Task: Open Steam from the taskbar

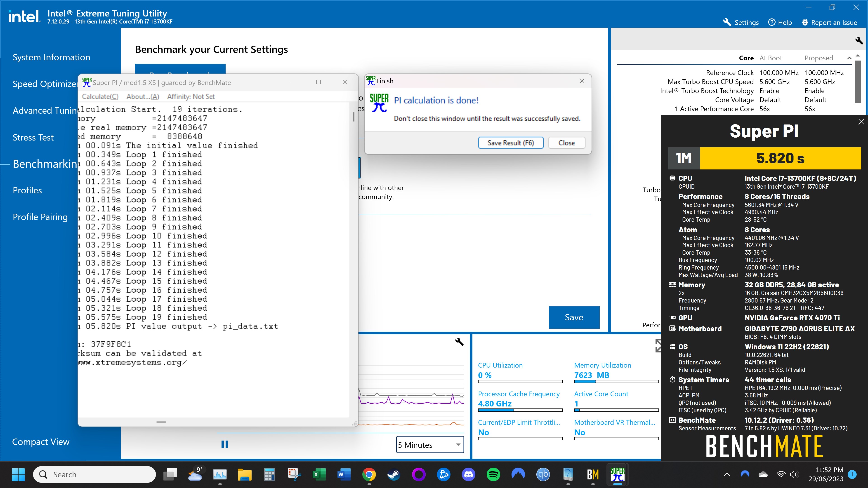Action: [x=394, y=475]
